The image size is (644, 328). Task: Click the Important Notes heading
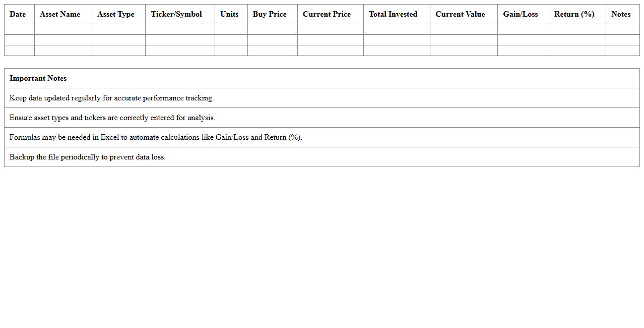pos(38,78)
